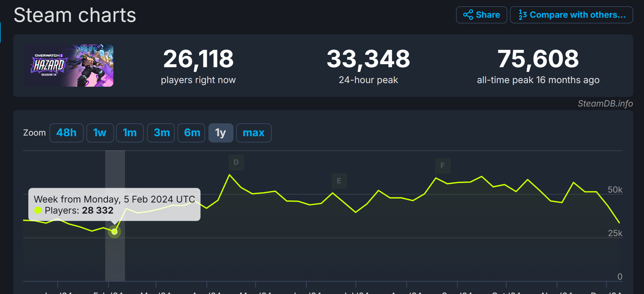Viewport: 644px width, 294px height.
Task: Select the 6m zoom button
Action: (x=192, y=133)
